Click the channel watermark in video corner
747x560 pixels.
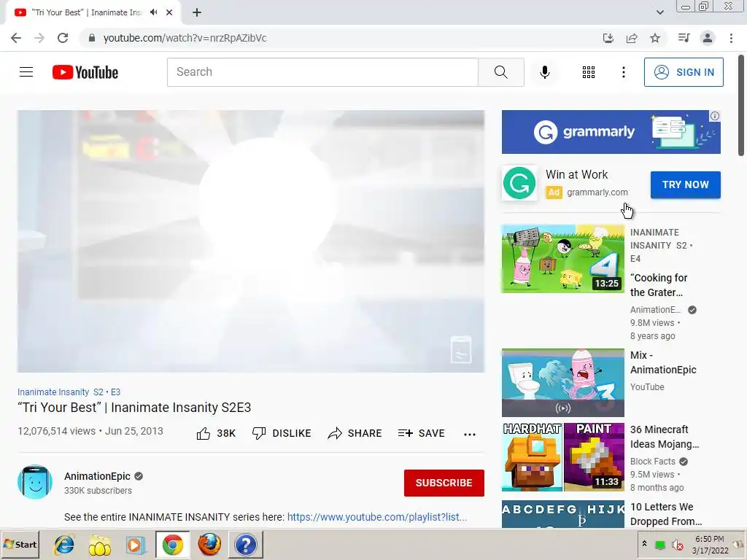pyautogui.click(x=461, y=349)
